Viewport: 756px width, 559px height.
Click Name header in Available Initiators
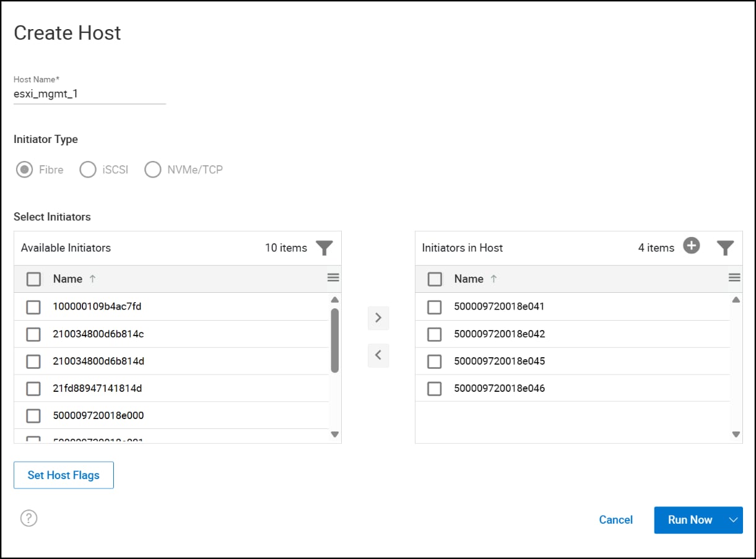[x=67, y=279]
